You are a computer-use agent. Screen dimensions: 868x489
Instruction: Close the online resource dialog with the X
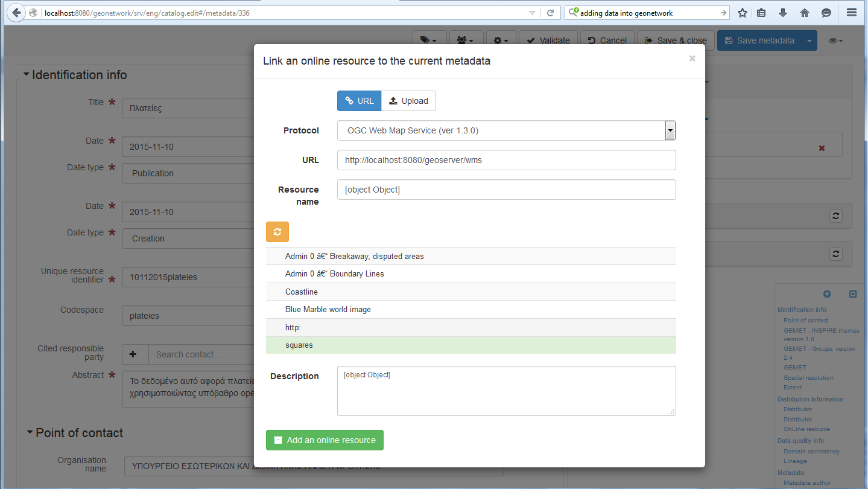tap(692, 59)
